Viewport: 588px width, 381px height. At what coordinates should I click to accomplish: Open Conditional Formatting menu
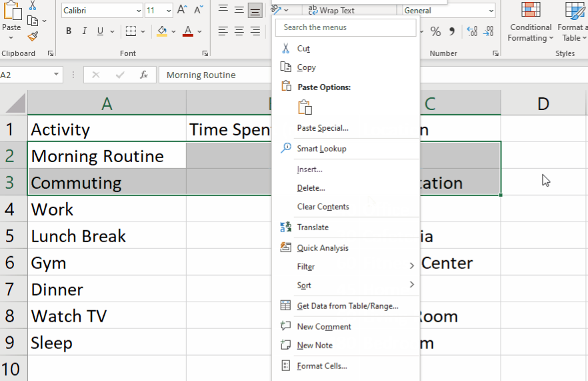531,21
